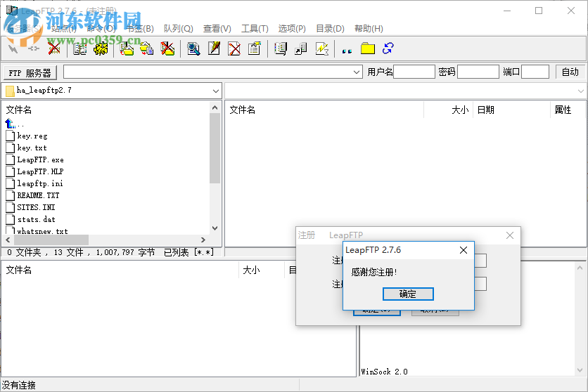Click the remote panel 大小 column header
588x392 pixels.
(x=449, y=110)
